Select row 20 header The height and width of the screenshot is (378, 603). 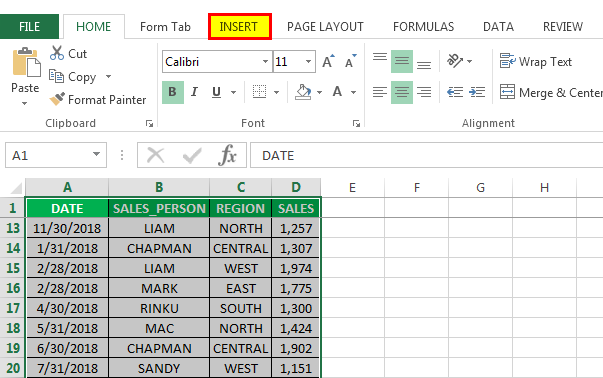pos(13,368)
